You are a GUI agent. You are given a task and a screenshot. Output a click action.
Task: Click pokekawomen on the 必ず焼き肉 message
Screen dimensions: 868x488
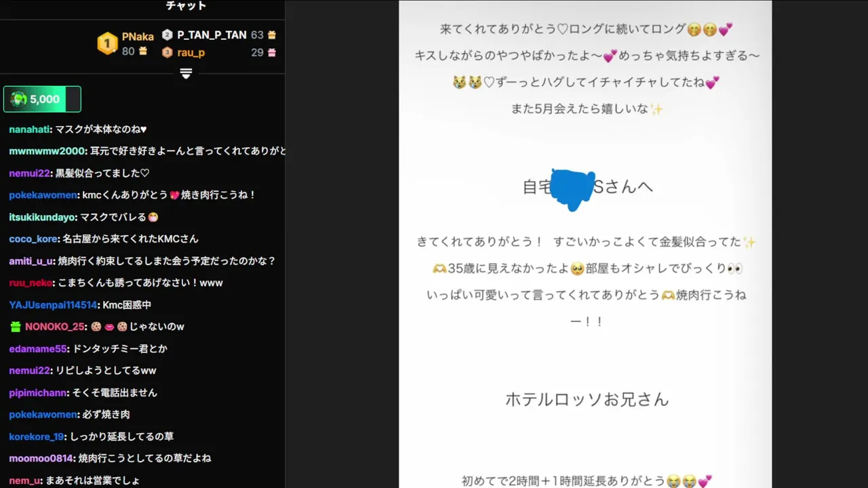[x=43, y=414]
